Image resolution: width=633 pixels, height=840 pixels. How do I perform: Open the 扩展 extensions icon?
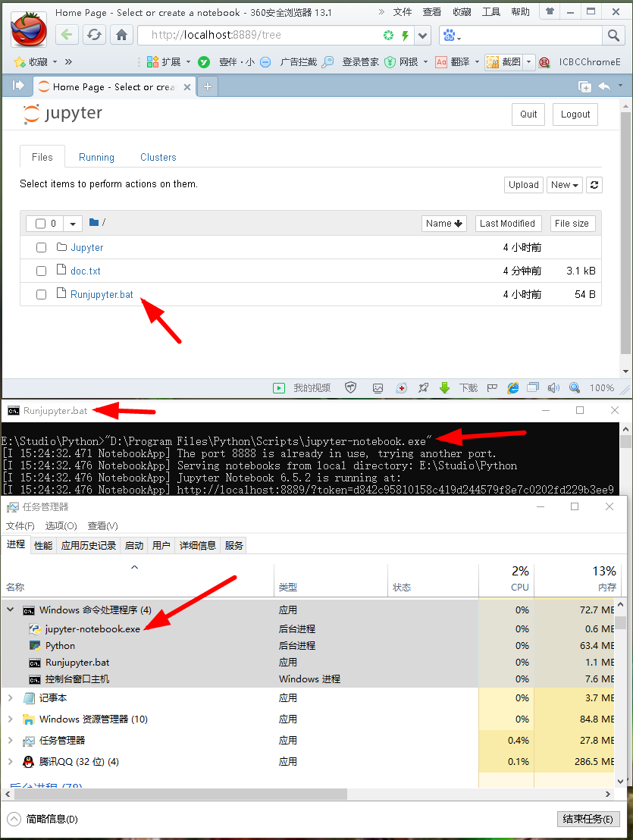pos(152,62)
